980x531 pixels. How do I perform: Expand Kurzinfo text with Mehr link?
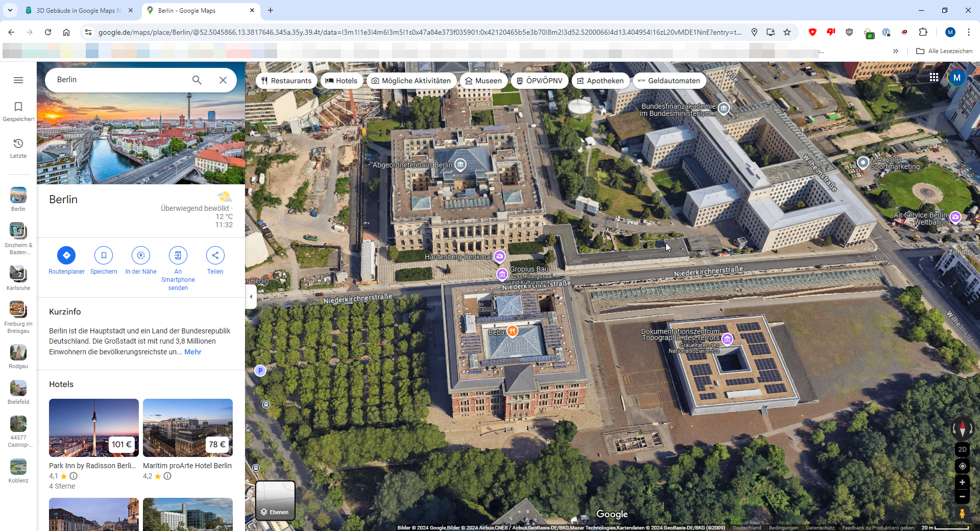click(192, 352)
